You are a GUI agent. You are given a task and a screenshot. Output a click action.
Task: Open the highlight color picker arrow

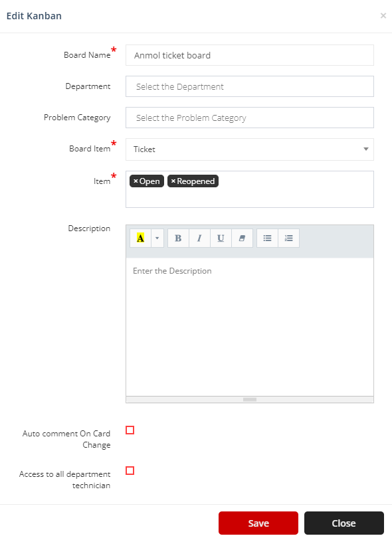[157, 238]
